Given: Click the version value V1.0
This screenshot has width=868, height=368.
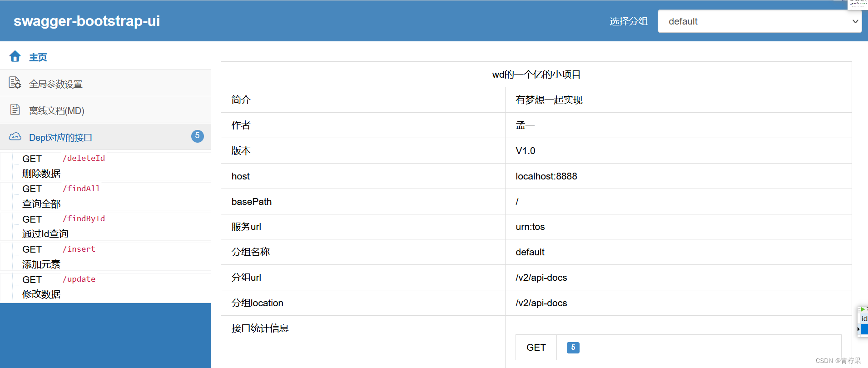Looking at the screenshot, I should click(x=526, y=151).
